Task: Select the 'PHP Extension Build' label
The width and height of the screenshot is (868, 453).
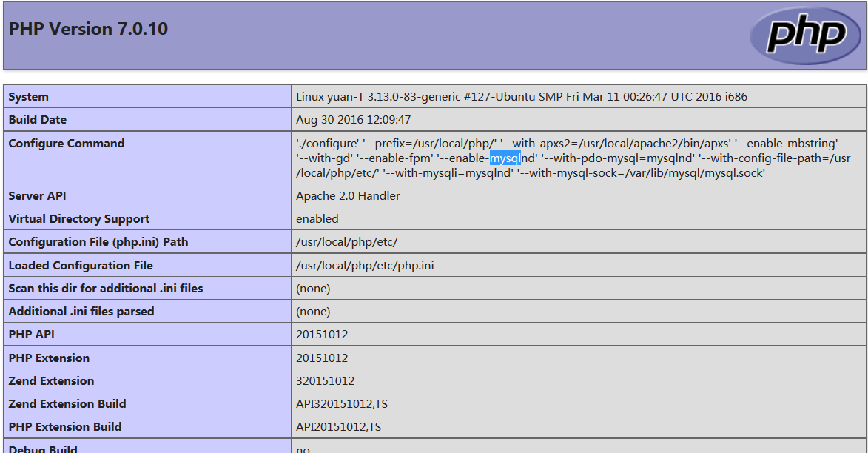Action: point(65,427)
